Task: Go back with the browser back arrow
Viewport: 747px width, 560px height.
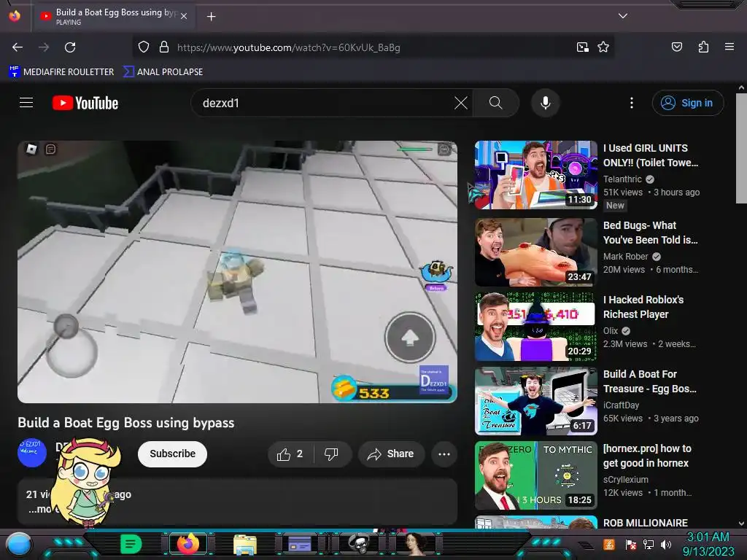Action: pyautogui.click(x=18, y=47)
